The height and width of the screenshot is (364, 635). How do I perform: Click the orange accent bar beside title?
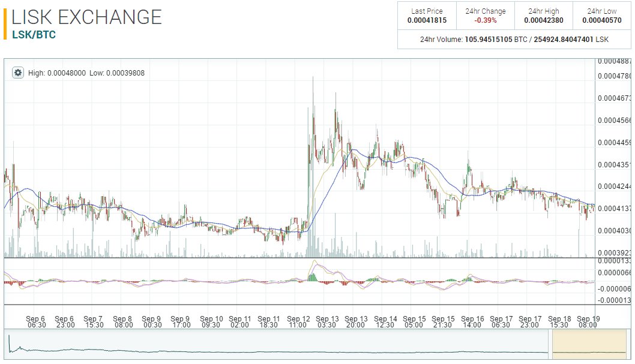click(x=5, y=24)
